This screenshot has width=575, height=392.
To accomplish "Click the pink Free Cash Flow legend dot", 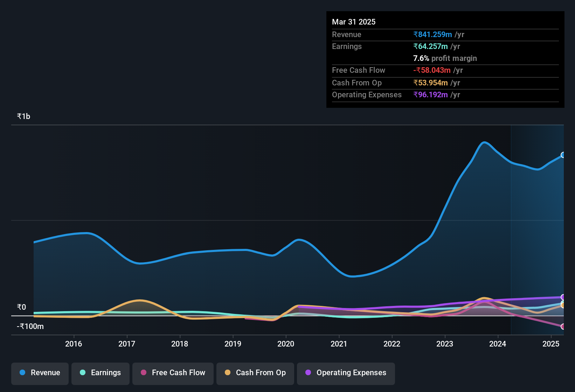I will (143, 373).
